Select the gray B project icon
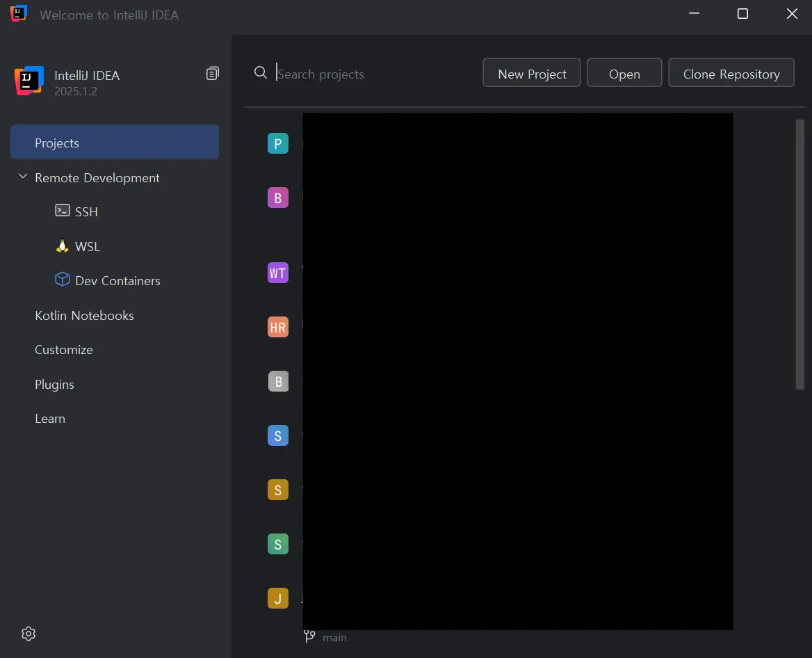This screenshot has width=812, height=658. [x=278, y=381]
